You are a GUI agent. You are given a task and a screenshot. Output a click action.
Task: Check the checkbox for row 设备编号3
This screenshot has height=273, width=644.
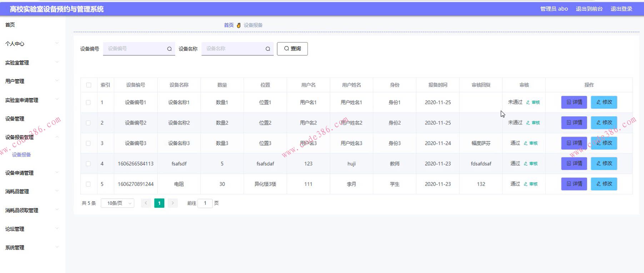[x=88, y=143]
